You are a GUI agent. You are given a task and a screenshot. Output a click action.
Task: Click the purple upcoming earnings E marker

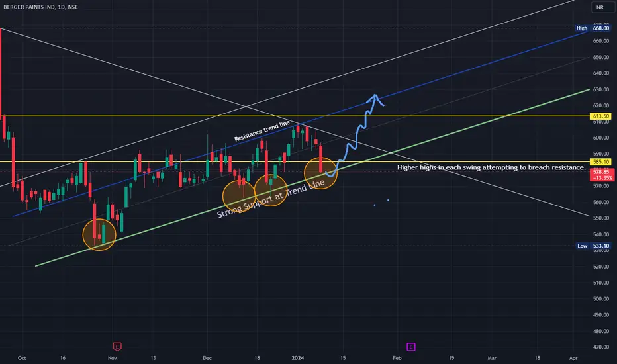click(x=411, y=347)
